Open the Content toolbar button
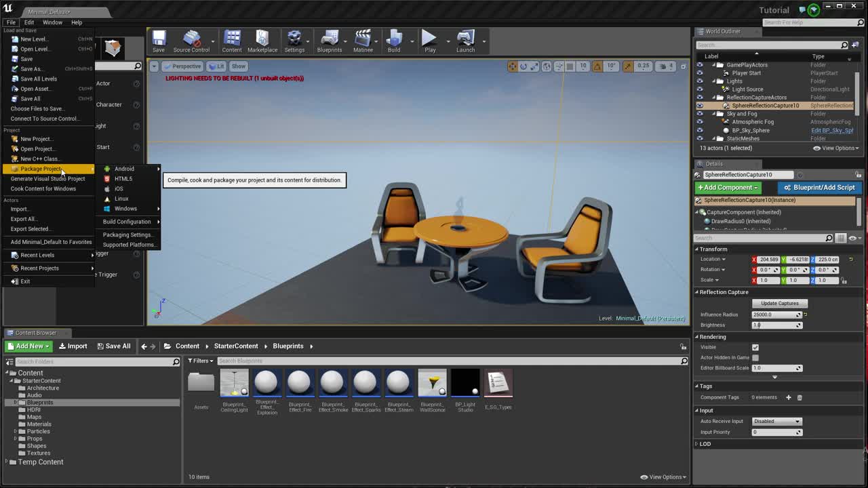Screen dimensions: 868x488 point(232,41)
